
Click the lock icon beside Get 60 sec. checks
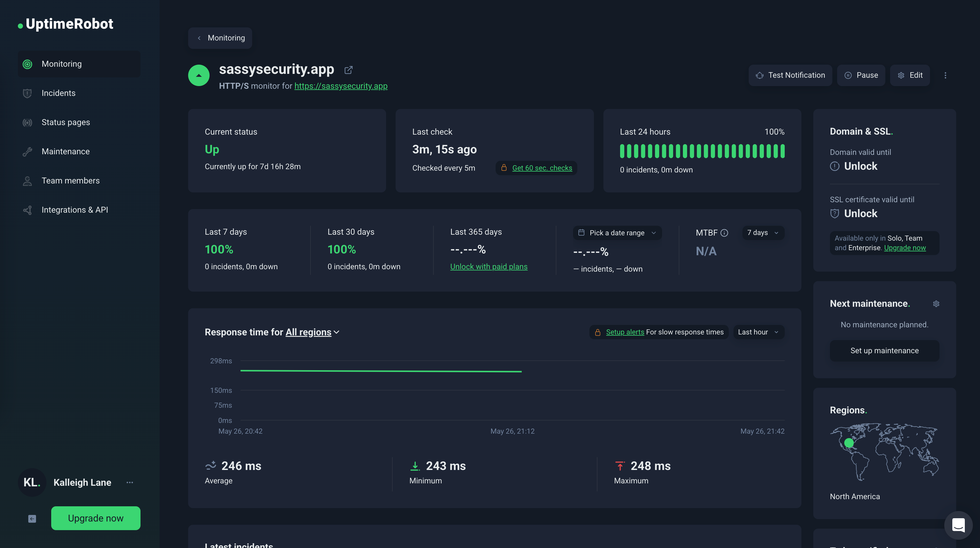[504, 168]
